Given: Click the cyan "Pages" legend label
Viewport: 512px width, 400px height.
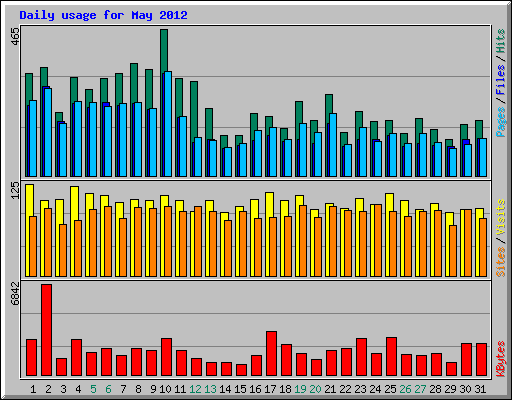Looking at the screenshot, I should [x=500, y=122].
